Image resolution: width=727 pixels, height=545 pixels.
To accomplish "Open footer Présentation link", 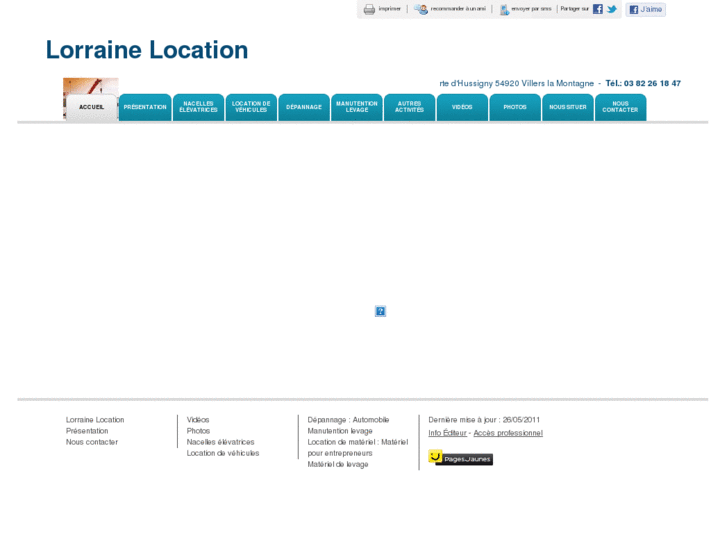I will click(87, 431).
